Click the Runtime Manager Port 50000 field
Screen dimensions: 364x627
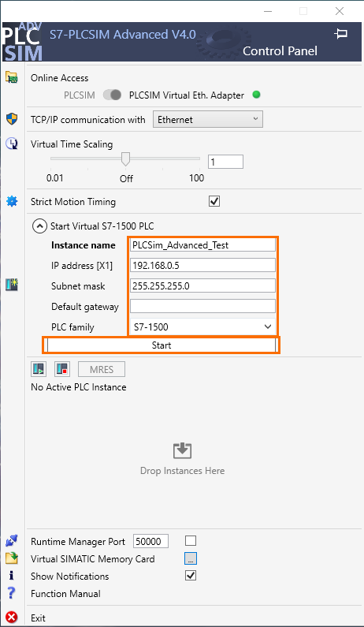(150, 541)
